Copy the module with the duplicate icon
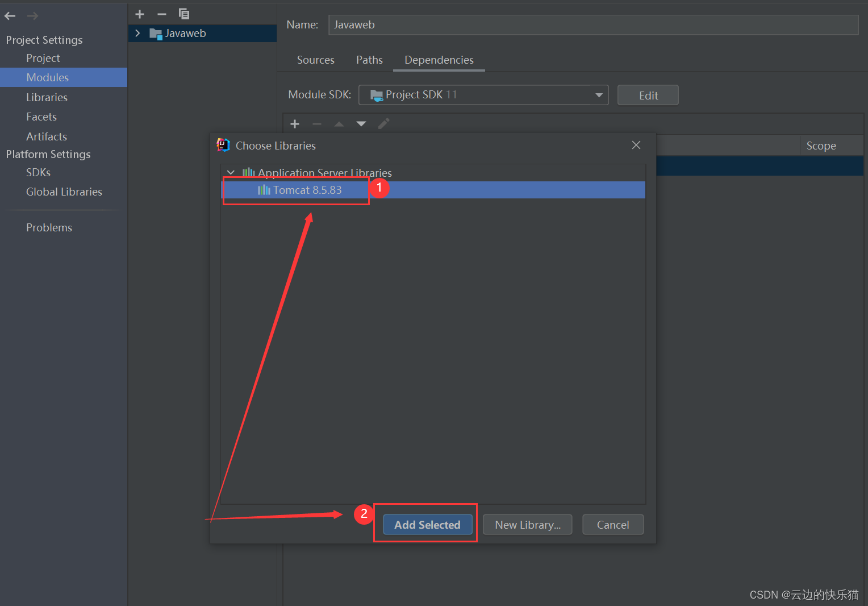 click(184, 14)
